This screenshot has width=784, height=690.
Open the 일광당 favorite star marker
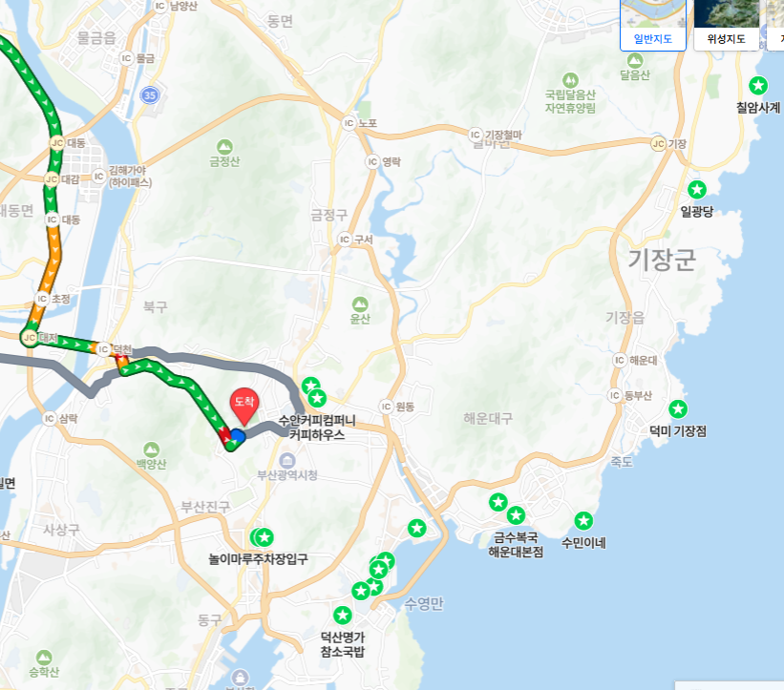pos(697,190)
